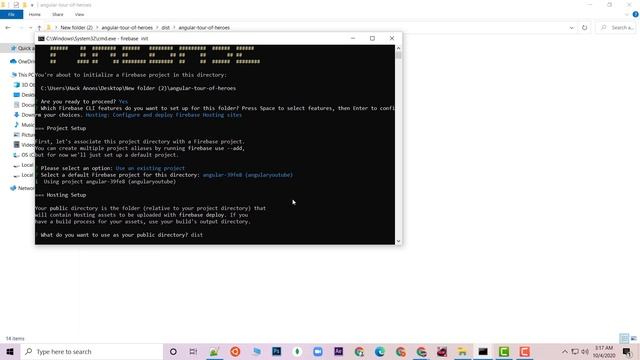Open the View ribbon tab
Screen dimensions: 640x360
pyautogui.click(x=79, y=14)
